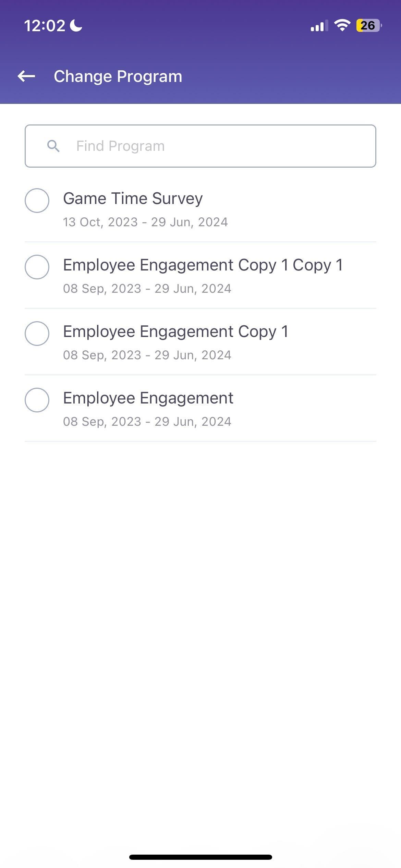Tap the back arrow icon

[26, 76]
